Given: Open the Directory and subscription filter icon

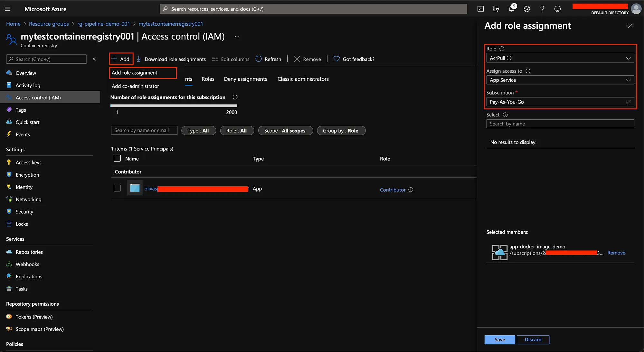Looking at the screenshot, I should point(496,9).
